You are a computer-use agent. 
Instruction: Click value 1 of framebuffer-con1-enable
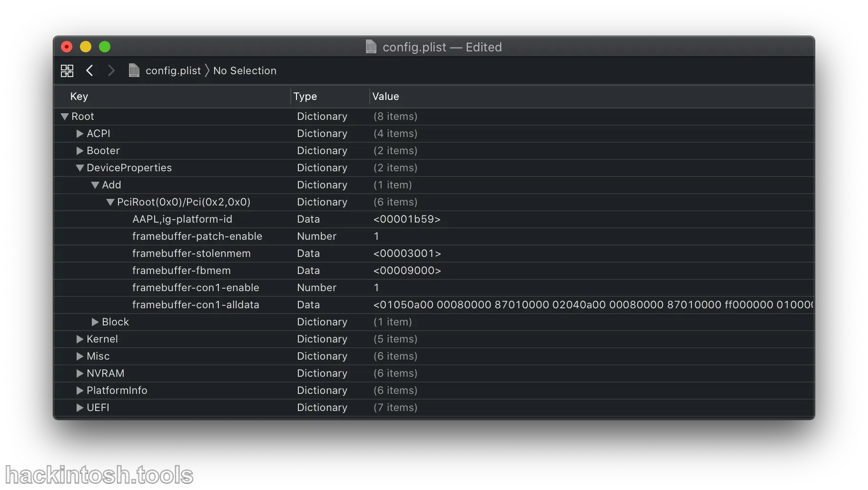(376, 288)
